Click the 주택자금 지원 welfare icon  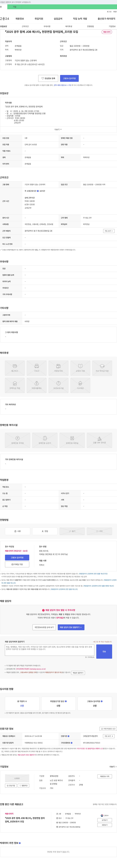pyautogui.click(x=15, y=386)
